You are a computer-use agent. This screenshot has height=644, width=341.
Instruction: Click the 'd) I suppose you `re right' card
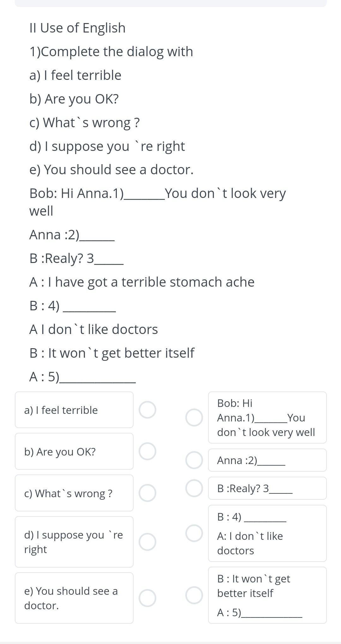(74, 542)
